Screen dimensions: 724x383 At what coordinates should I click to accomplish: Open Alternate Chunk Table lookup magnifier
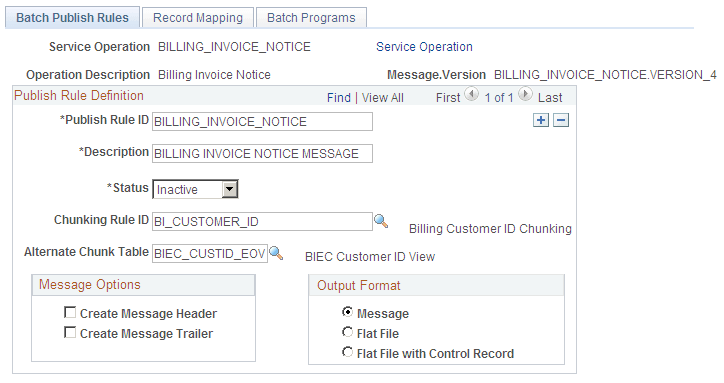pos(276,253)
